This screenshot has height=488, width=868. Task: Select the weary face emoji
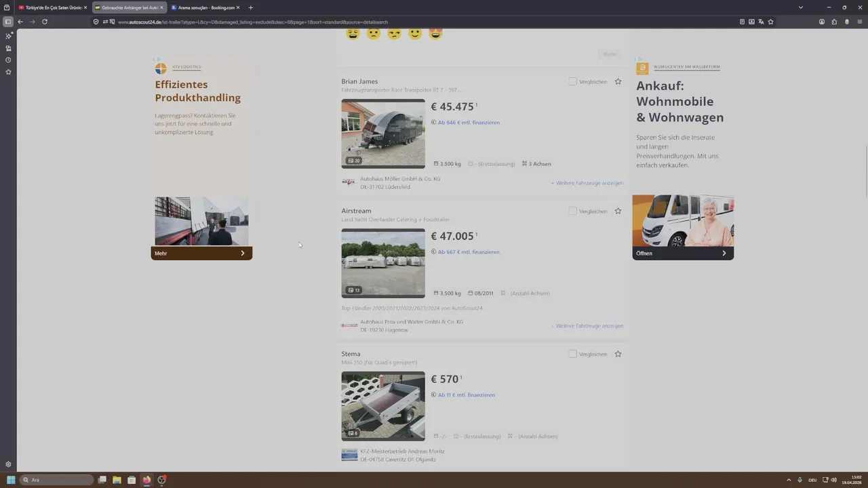pos(353,33)
